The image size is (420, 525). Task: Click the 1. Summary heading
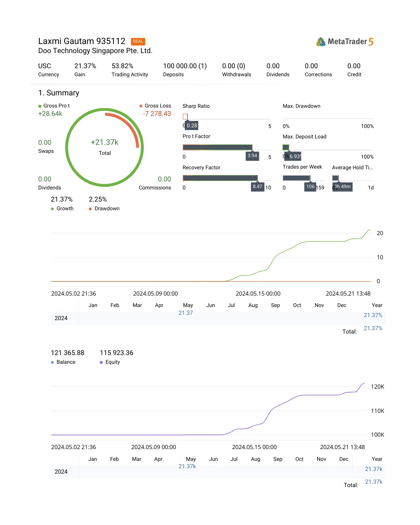59,93
